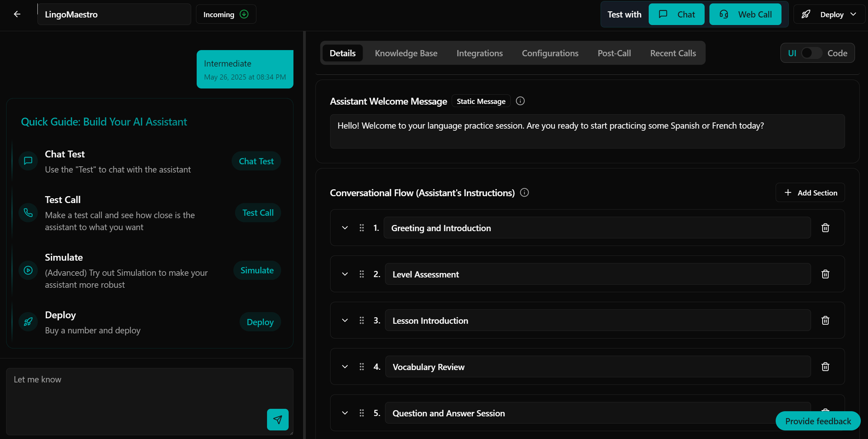Expand the Greeting and Introduction section
Screen dimensions: 868x439
pos(345,228)
